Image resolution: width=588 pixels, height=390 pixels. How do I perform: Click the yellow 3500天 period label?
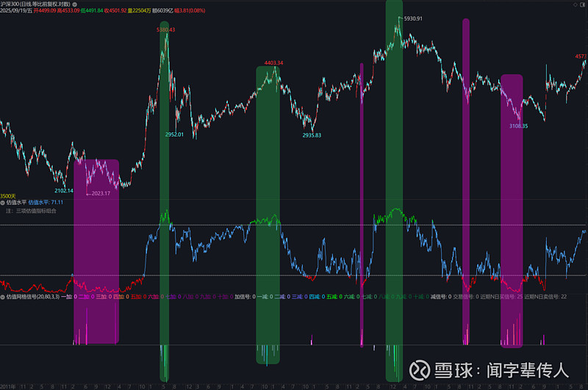(8, 196)
